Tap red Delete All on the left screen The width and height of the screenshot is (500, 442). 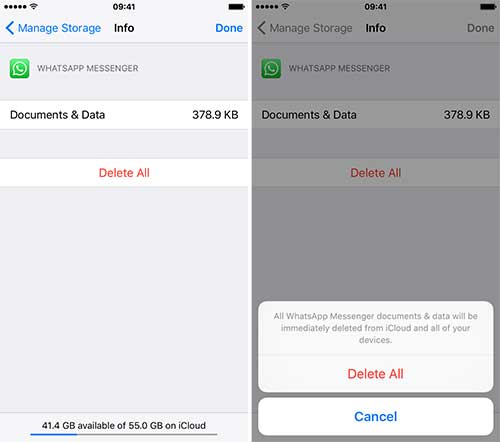coord(124,173)
